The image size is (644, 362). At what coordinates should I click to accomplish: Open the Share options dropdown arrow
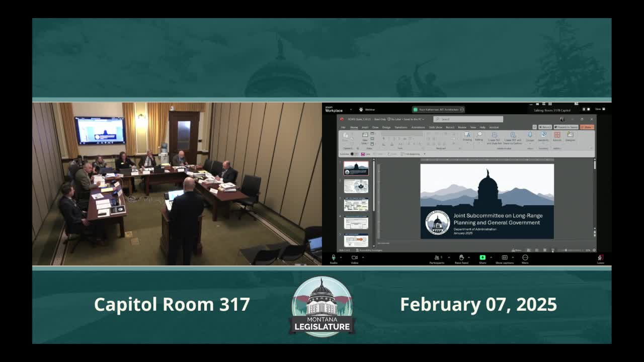[491, 257]
